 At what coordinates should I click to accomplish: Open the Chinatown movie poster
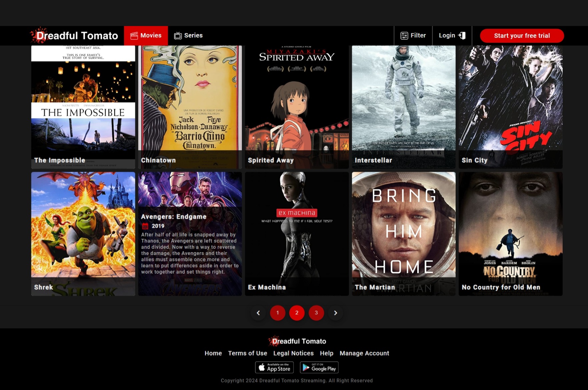(x=190, y=107)
